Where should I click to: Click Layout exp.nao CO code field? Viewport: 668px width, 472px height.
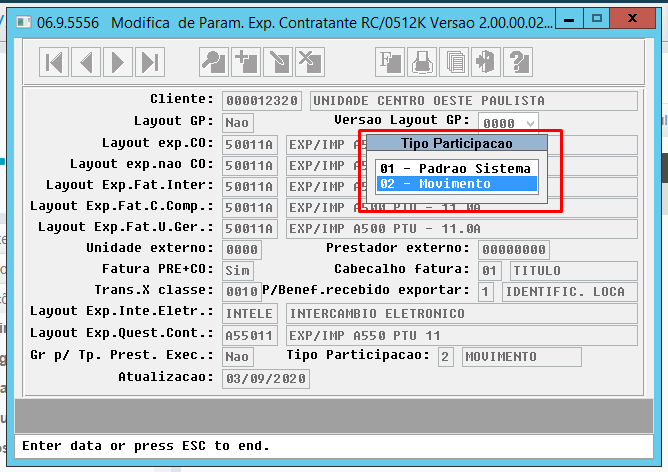click(x=250, y=166)
